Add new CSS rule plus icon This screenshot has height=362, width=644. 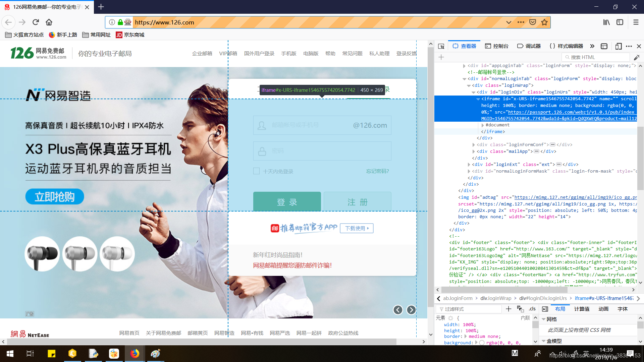pos(508,309)
